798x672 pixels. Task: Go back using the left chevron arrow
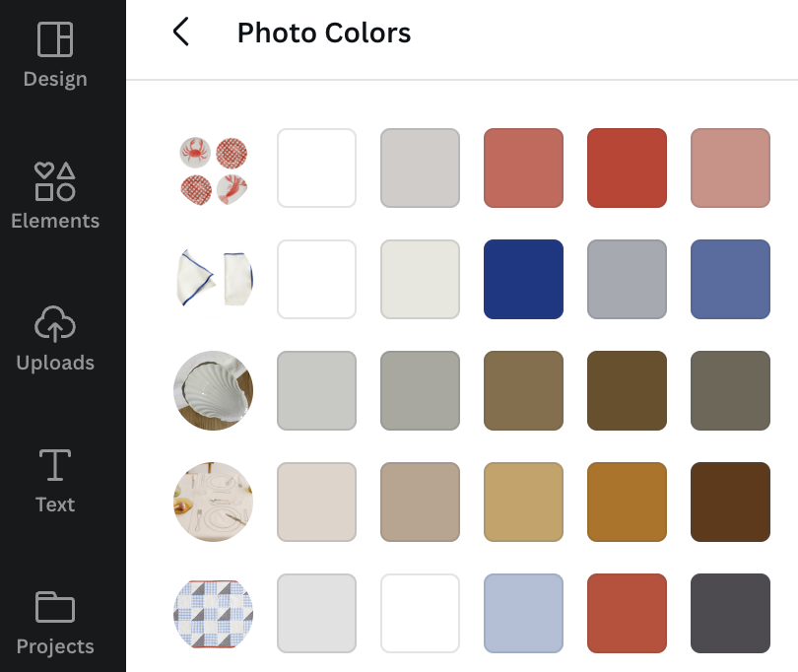coord(181,32)
